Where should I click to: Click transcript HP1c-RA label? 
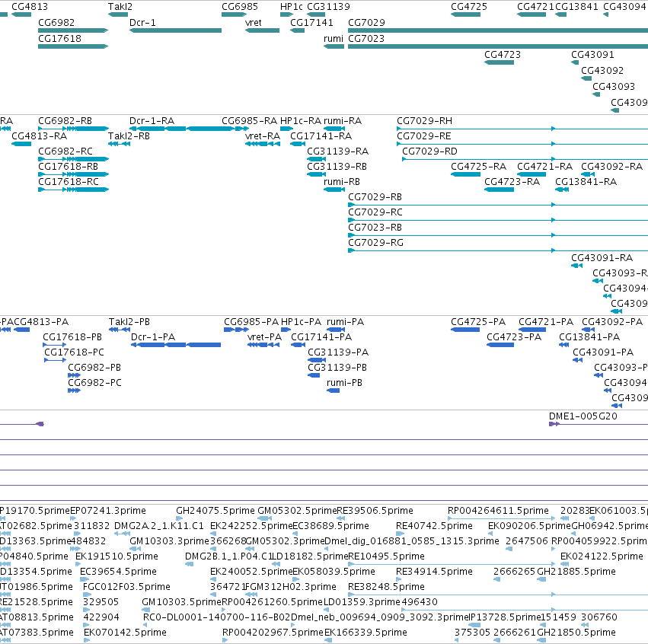[x=301, y=121]
